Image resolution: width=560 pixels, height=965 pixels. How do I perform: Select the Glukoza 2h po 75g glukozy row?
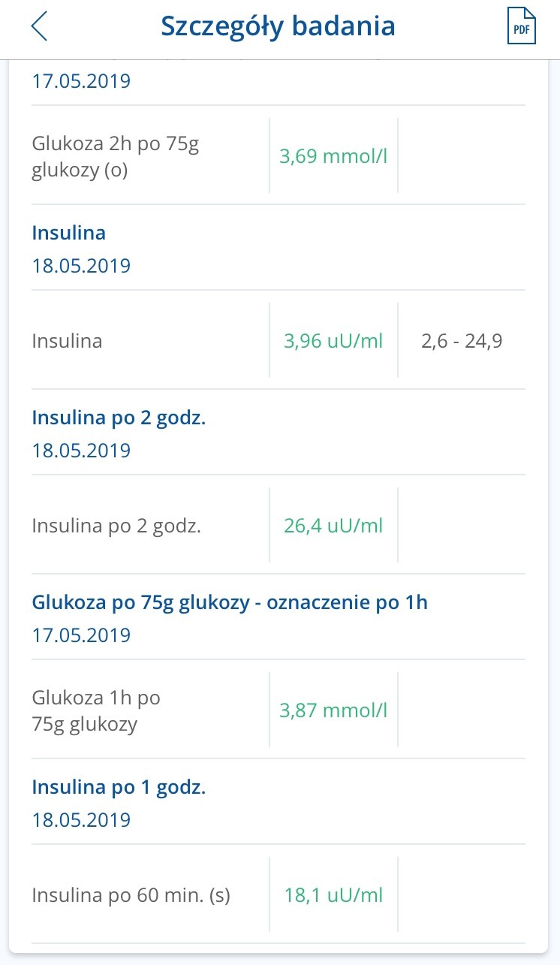[115, 157]
